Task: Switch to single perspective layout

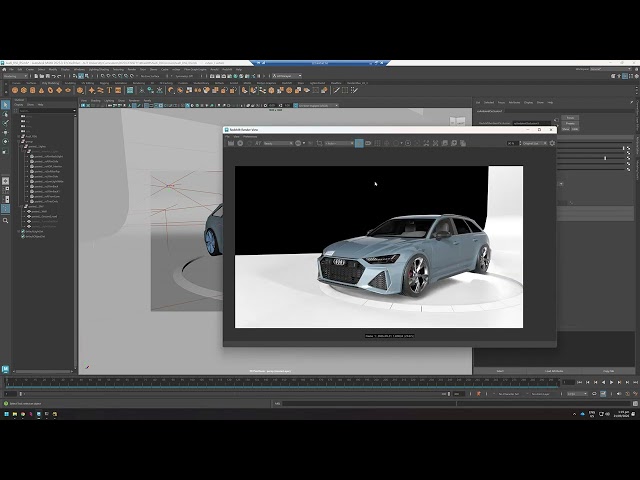Action: tap(5, 181)
